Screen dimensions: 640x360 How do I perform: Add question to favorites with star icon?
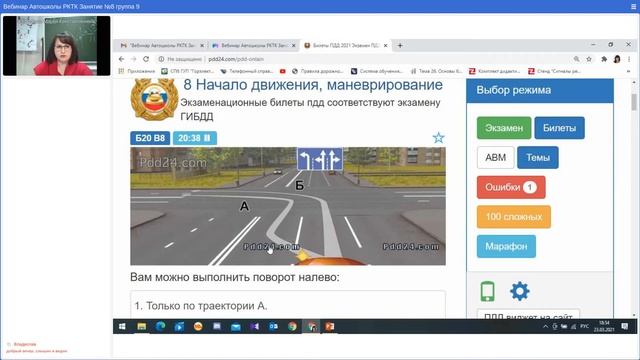438,138
